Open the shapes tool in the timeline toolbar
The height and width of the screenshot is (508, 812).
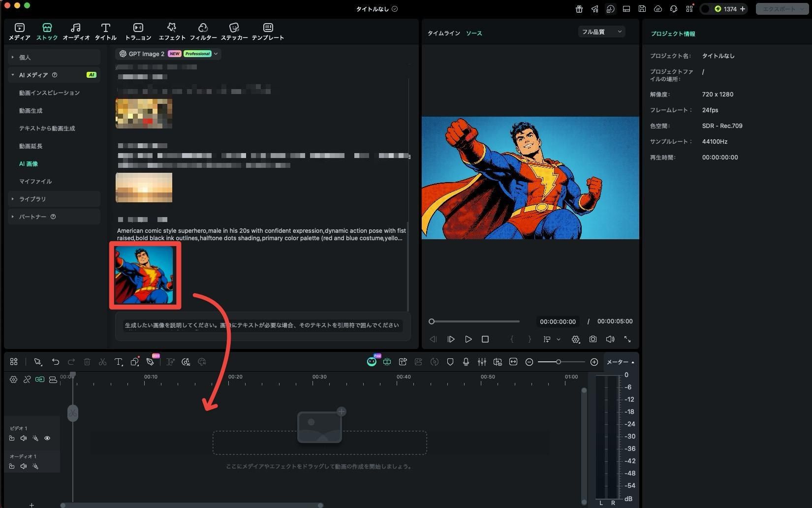click(135, 362)
